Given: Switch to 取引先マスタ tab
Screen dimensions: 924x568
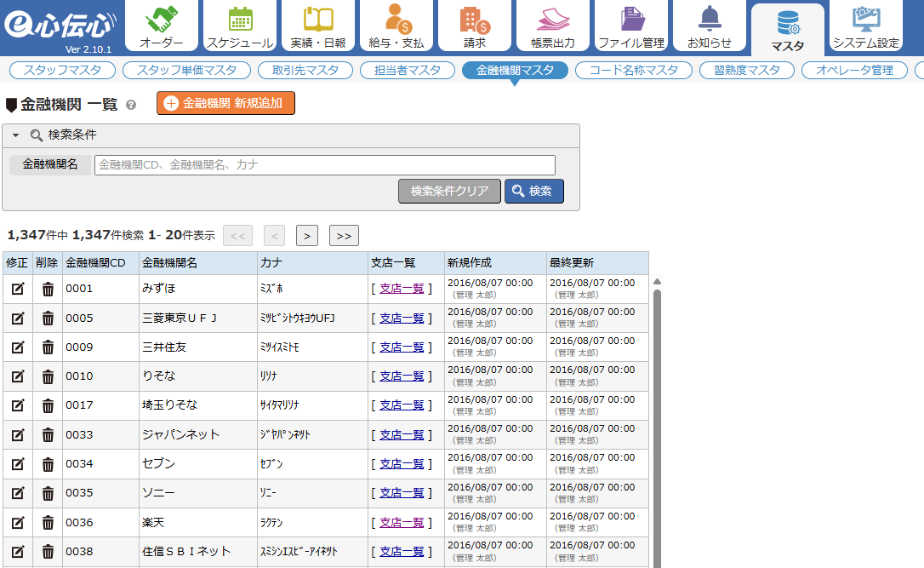Looking at the screenshot, I should point(305,70).
